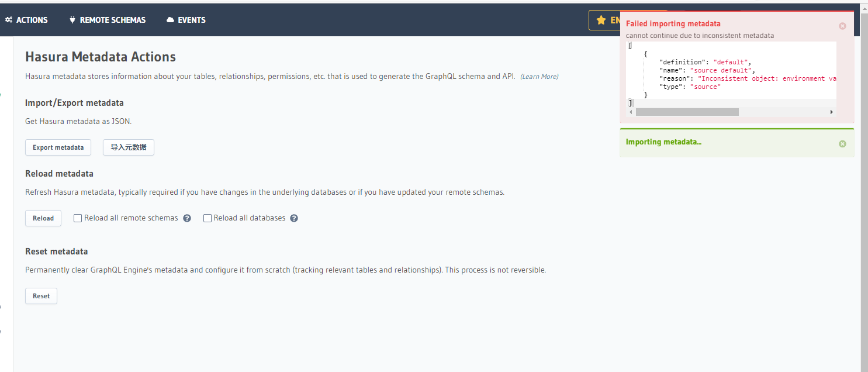
Task: Click the horizontal scrollbar in error JSON
Action: [x=687, y=112]
